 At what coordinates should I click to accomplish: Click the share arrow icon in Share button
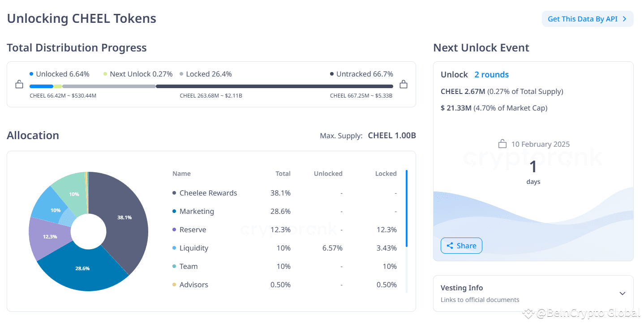pyautogui.click(x=451, y=245)
